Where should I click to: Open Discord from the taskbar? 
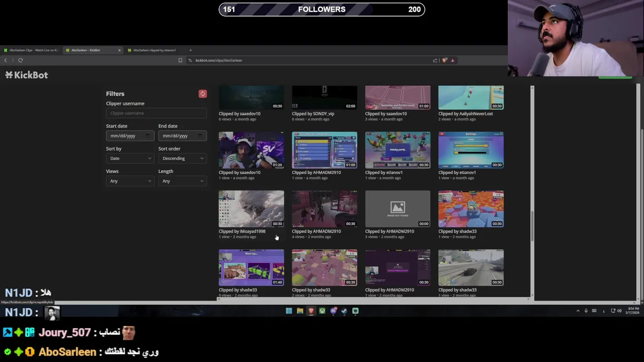pyautogui.click(x=333, y=311)
